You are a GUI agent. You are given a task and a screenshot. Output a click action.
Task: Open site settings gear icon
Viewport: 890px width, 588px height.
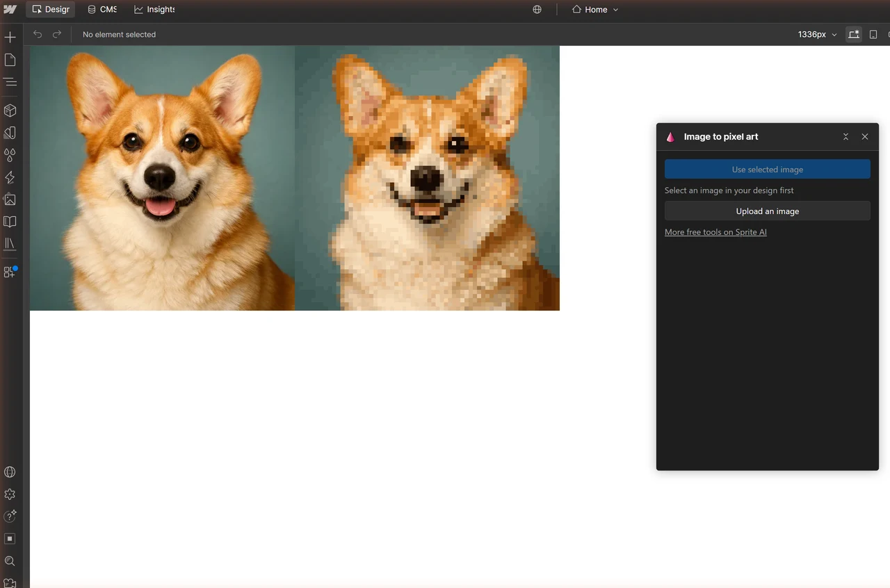click(10, 494)
